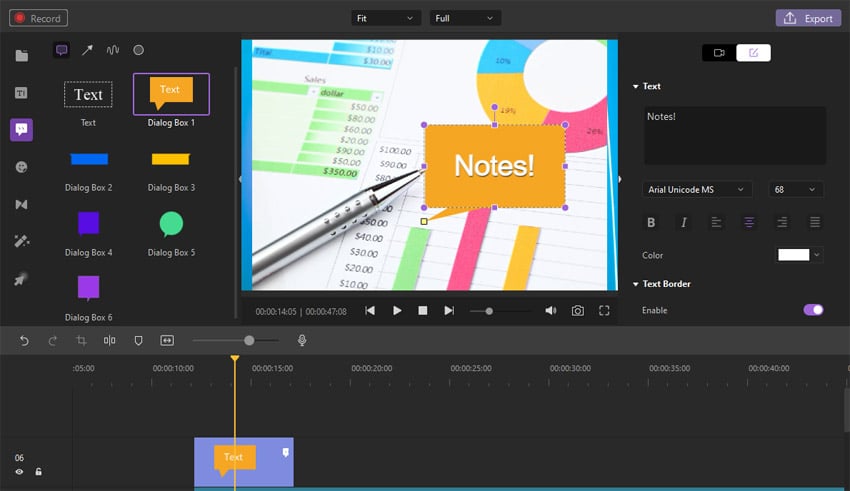Click the playhead marker on timeline

(x=235, y=359)
